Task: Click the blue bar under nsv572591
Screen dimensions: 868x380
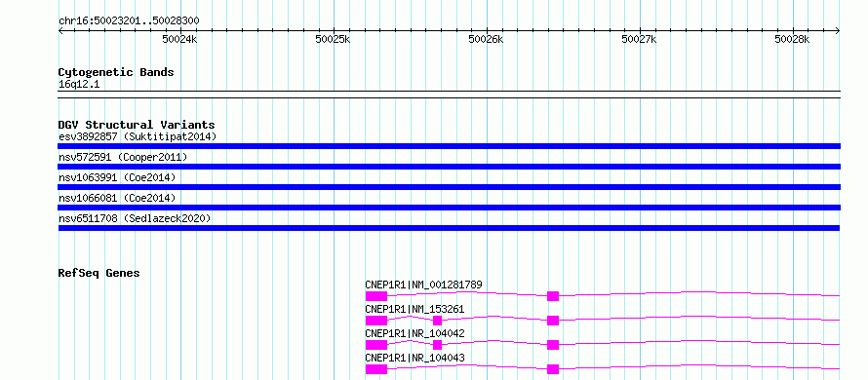Action: (x=449, y=167)
